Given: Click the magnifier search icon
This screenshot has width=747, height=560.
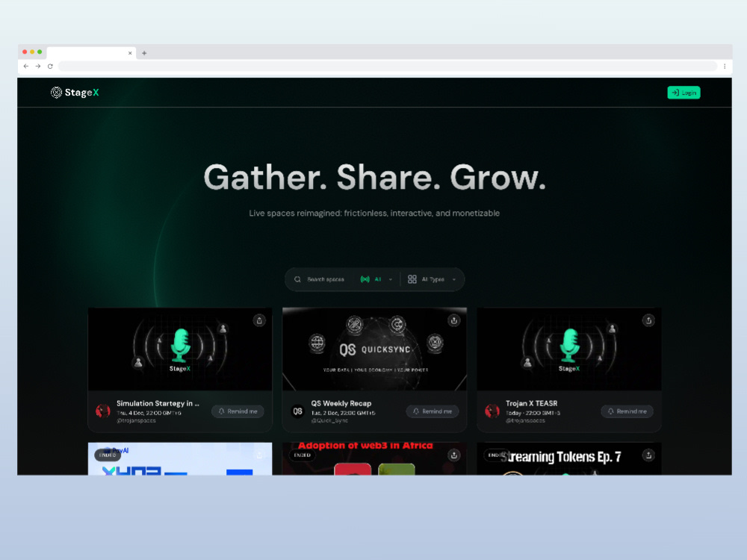Looking at the screenshot, I should [297, 279].
